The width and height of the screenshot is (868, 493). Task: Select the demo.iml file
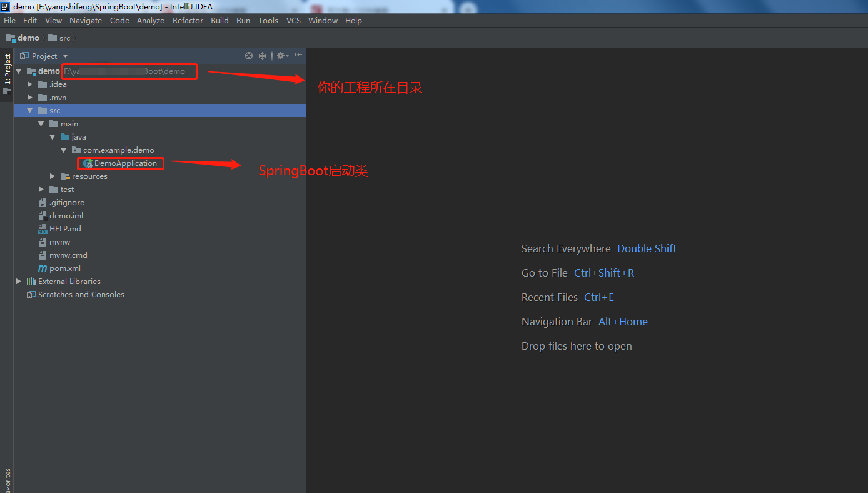pos(66,216)
